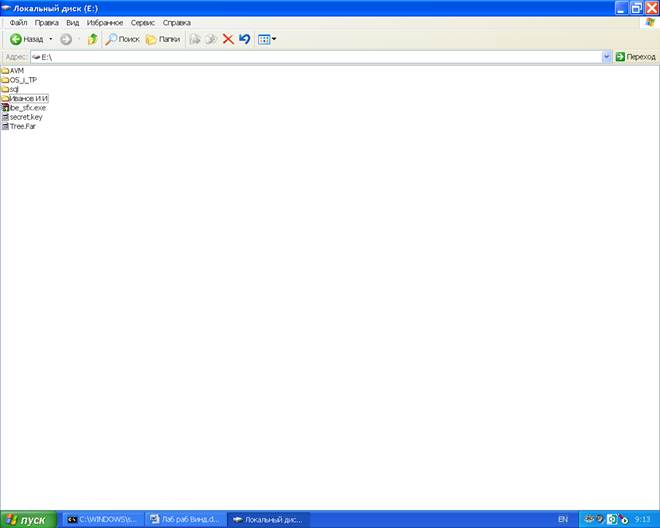660x528 pixels.
Task: Select the secret.key file
Action: 22,117
